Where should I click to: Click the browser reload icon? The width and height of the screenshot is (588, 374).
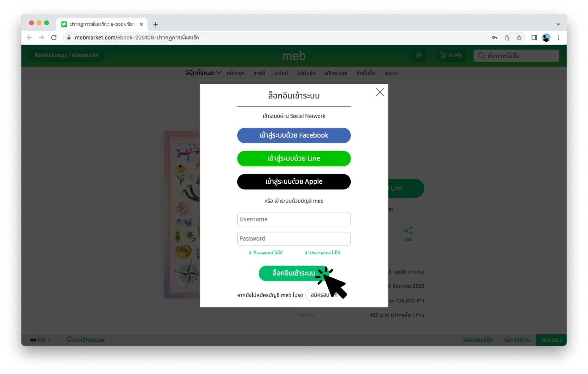click(x=54, y=38)
